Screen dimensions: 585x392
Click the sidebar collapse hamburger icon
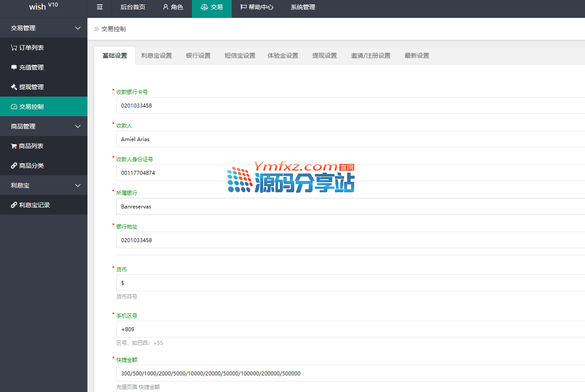point(100,7)
